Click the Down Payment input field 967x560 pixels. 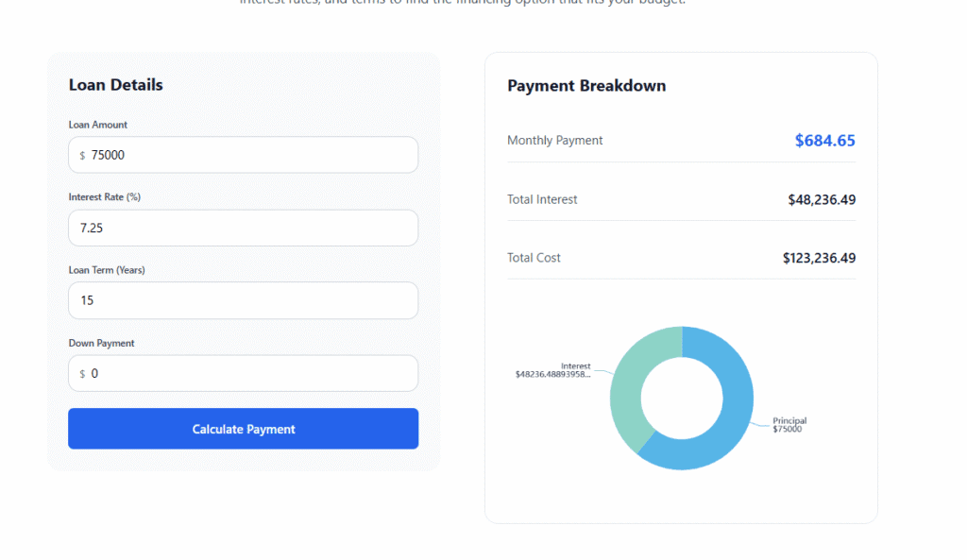pos(243,373)
